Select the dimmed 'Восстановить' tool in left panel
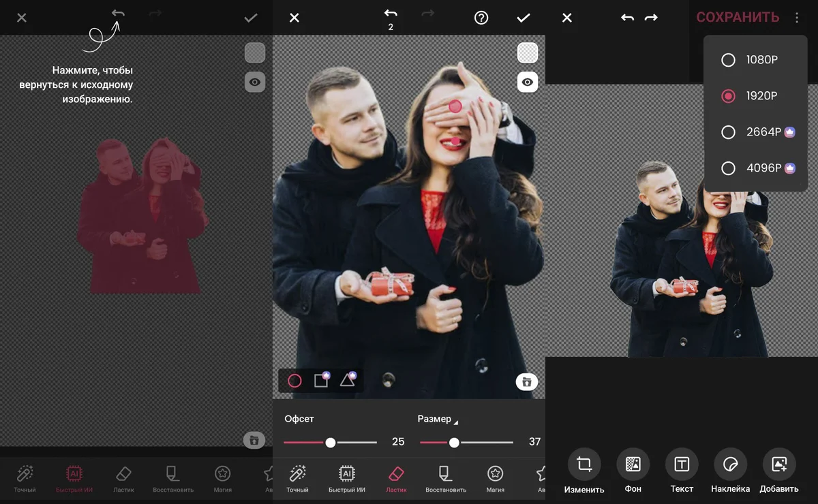This screenshot has width=818, height=504. 173,479
